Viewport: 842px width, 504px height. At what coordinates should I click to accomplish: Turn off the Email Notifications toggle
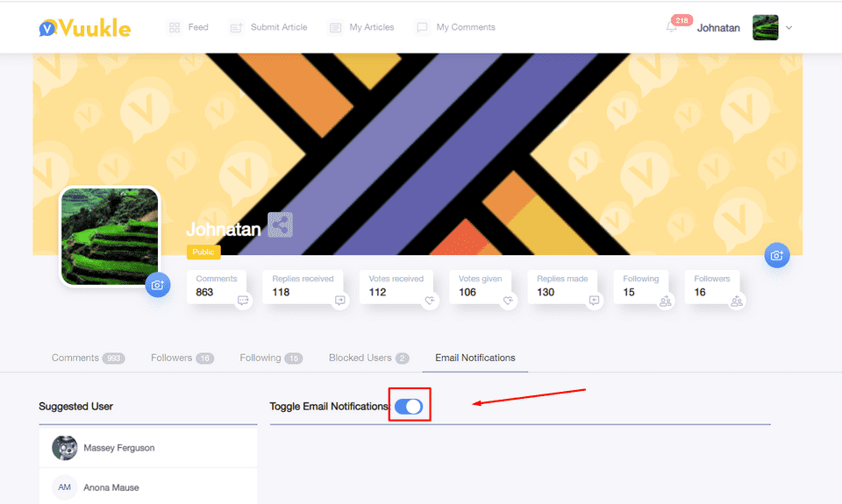409,406
